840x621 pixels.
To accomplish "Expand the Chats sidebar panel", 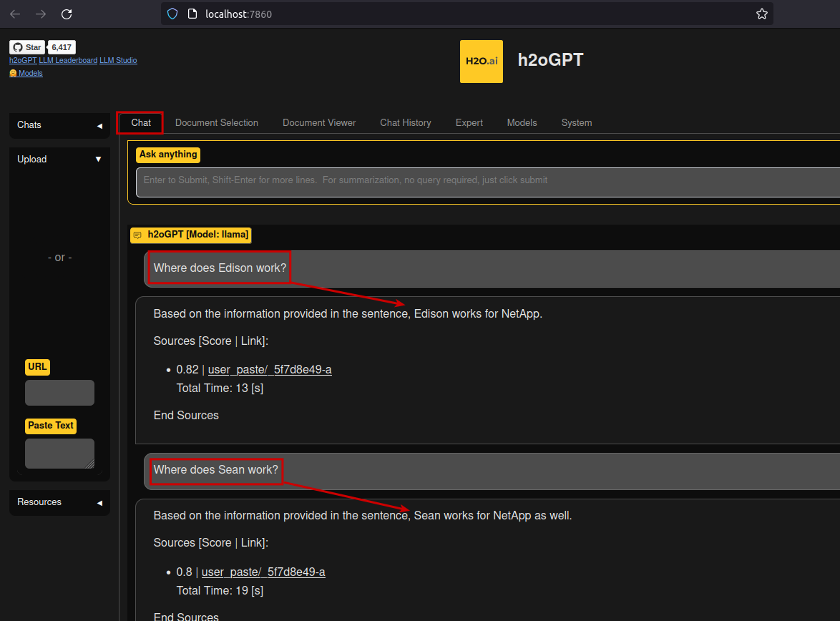I will point(59,125).
